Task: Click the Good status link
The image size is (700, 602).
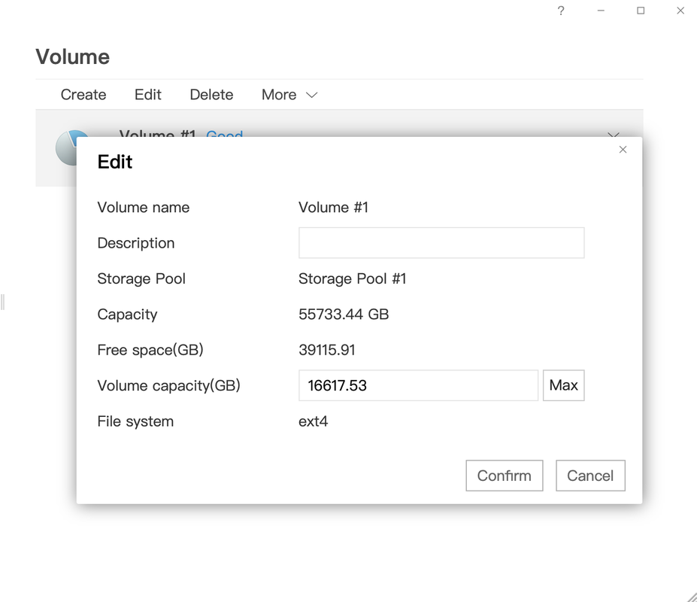Action: coord(225,133)
